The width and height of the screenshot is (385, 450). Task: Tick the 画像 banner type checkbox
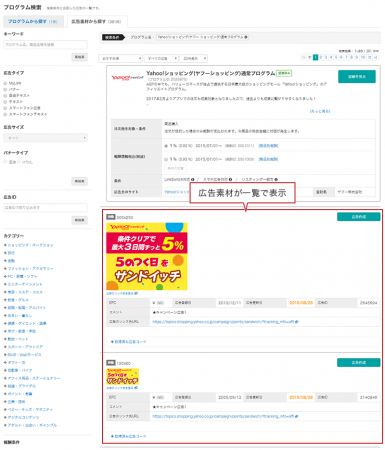pyautogui.click(x=5, y=162)
